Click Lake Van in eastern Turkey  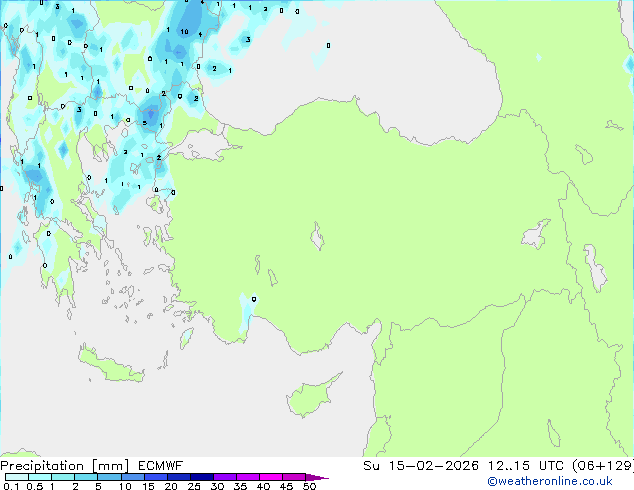click(x=537, y=236)
